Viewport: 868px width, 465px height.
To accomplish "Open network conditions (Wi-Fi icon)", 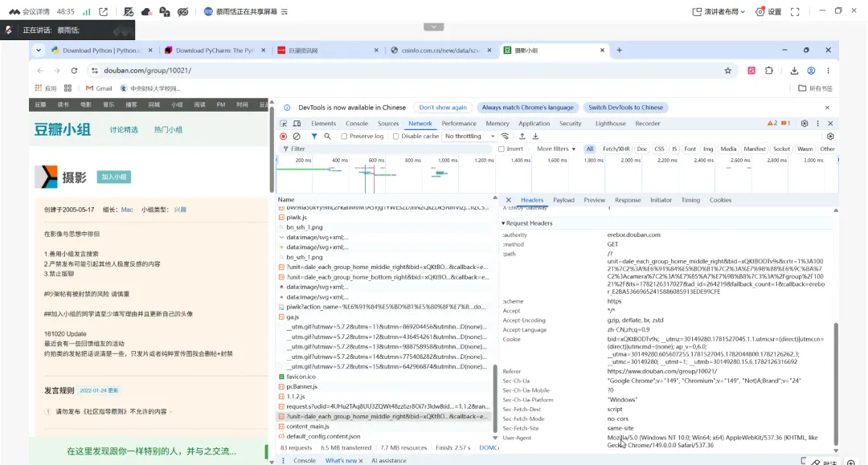I will tap(505, 136).
